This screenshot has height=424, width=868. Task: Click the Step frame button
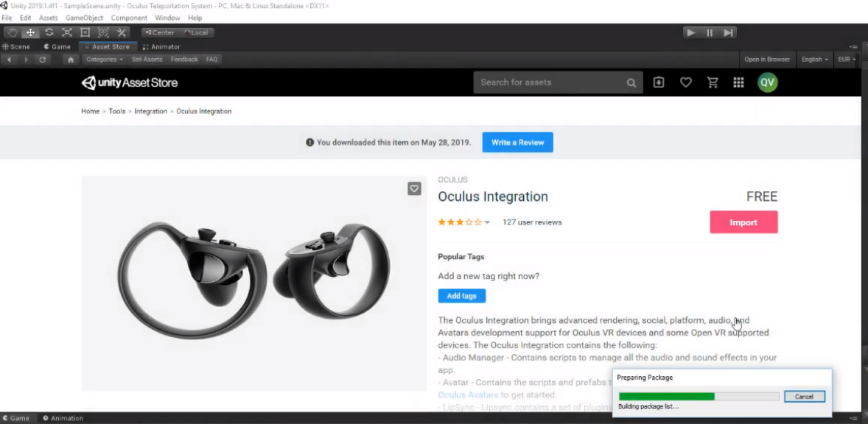tap(729, 32)
